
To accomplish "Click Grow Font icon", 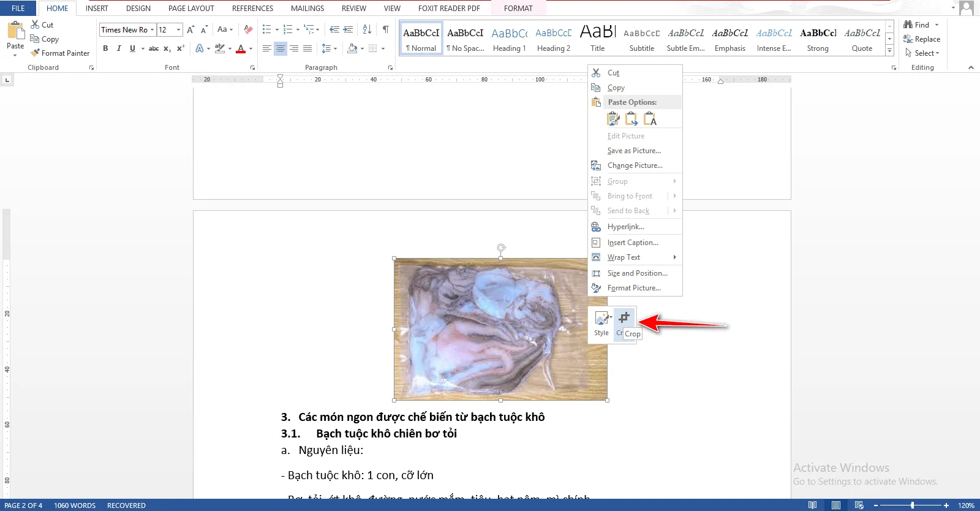I will [190, 29].
